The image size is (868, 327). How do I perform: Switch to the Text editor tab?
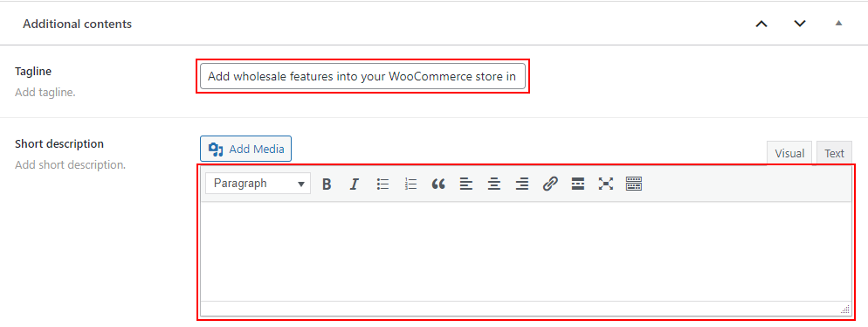[x=834, y=154]
